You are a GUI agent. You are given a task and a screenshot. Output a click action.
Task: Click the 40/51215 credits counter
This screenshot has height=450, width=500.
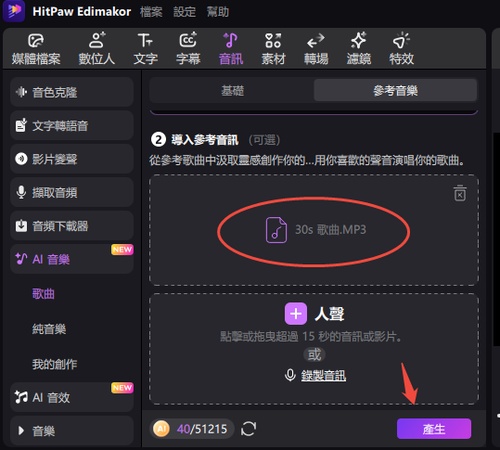pyautogui.click(x=202, y=429)
